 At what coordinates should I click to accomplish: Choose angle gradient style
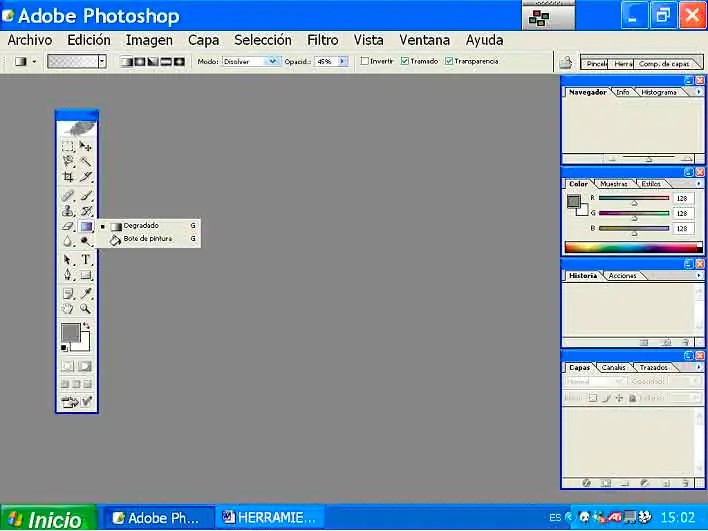point(153,61)
